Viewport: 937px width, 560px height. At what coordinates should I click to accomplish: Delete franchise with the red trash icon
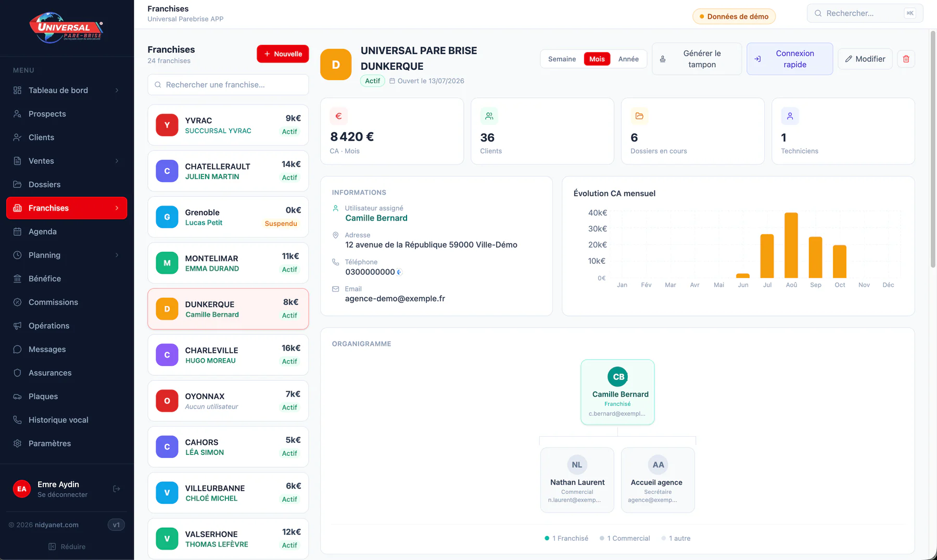coord(906,59)
